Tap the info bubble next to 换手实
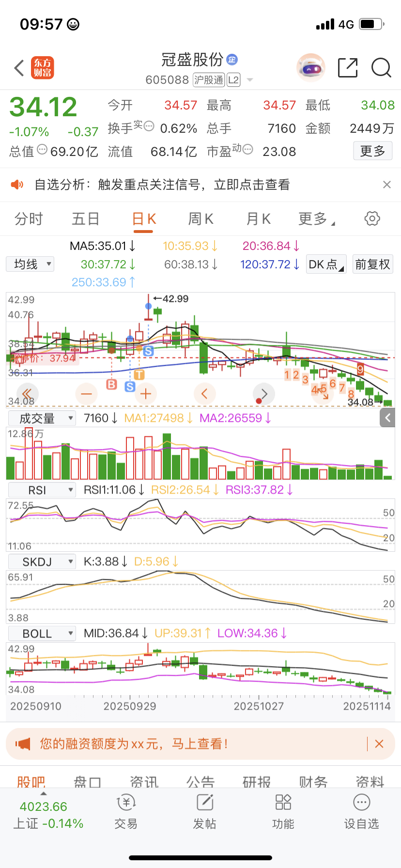The image size is (401, 868). 149,126
